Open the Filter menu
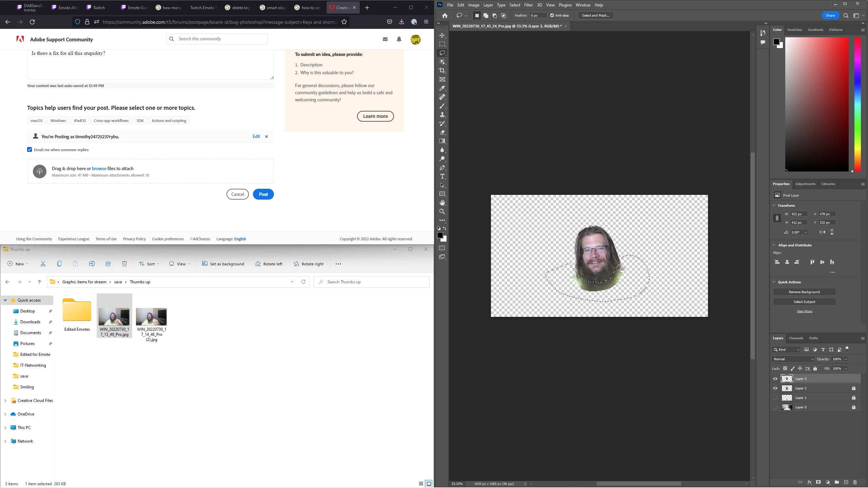The width and height of the screenshot is (868, 488). point(528,5)
